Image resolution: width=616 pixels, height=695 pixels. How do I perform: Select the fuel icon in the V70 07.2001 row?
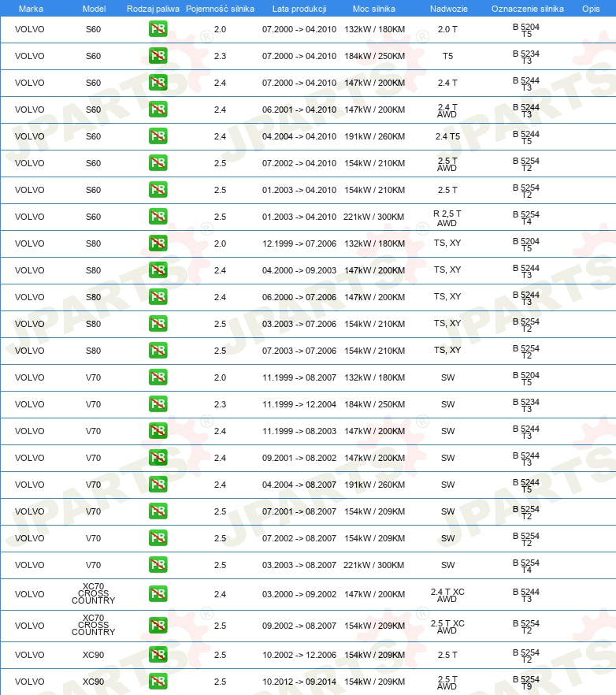[158, 511]
